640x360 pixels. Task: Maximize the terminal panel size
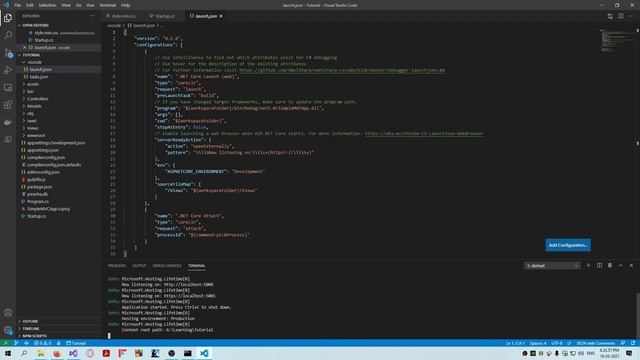click(x=620, y=265)
